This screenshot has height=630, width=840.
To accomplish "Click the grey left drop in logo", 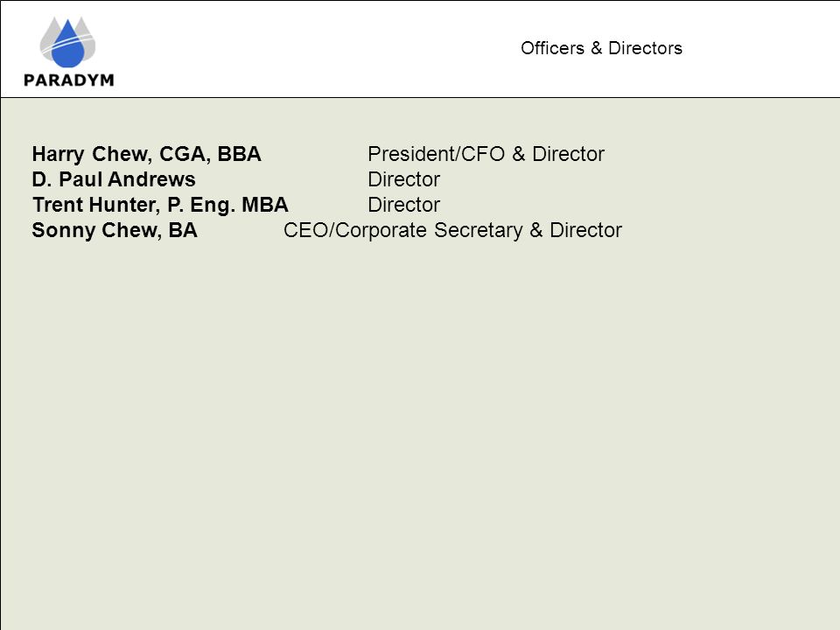I will point(48,38).
